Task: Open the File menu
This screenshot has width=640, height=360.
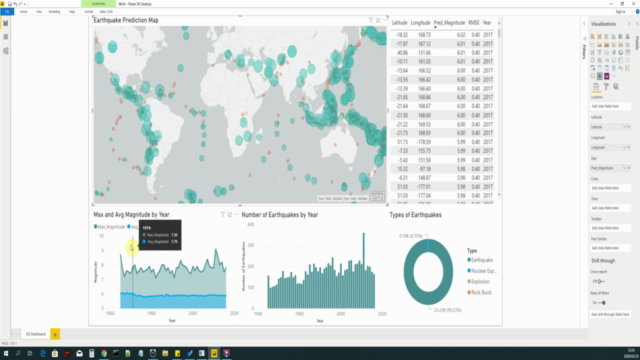Action: [x=7, y=12]
